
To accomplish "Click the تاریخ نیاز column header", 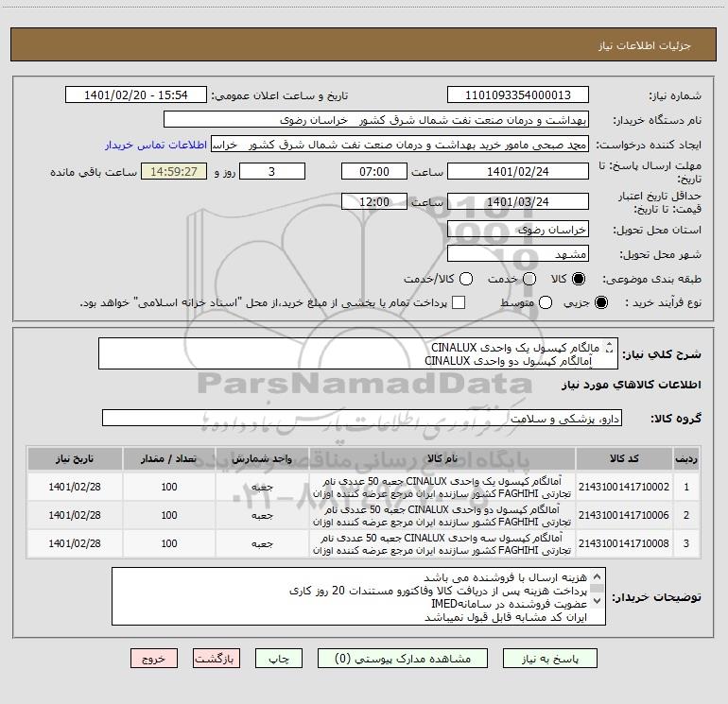I will coord(75,459).
